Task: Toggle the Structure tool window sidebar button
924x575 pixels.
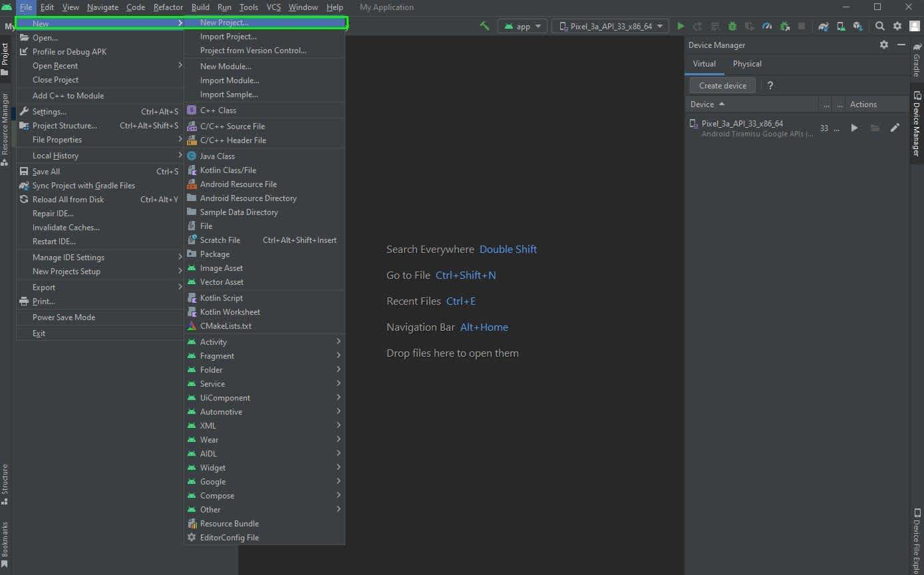Action: pos(5,483)
